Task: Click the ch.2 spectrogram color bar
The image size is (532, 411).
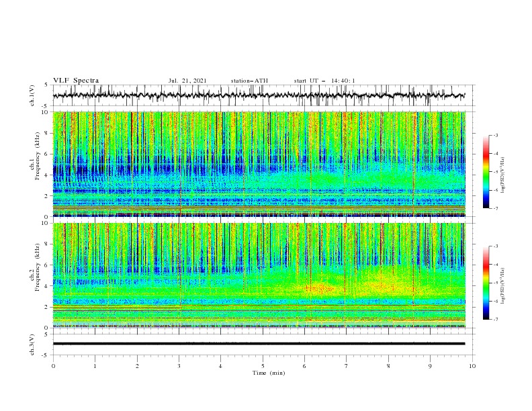Action: click(486, 283)
